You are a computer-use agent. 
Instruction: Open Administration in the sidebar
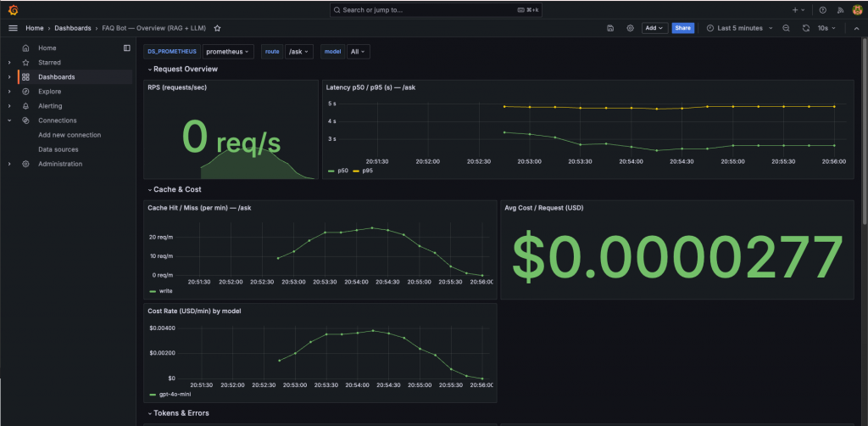click(60, 164)
